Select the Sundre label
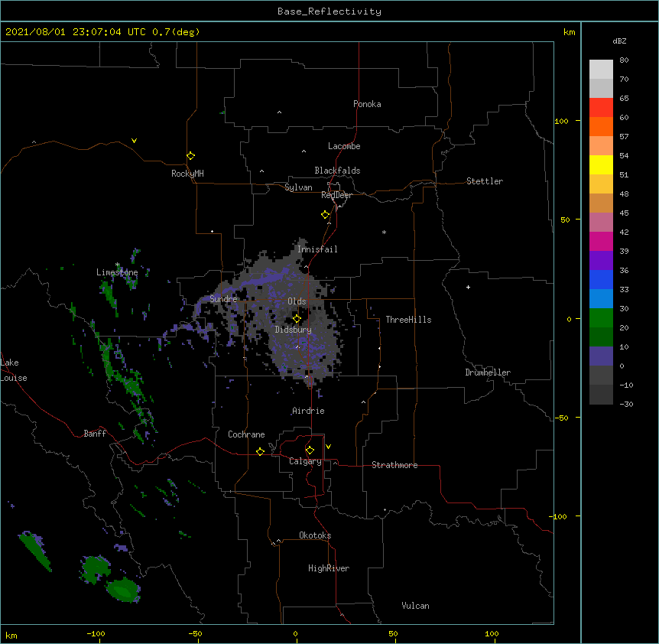 [223, 299]
